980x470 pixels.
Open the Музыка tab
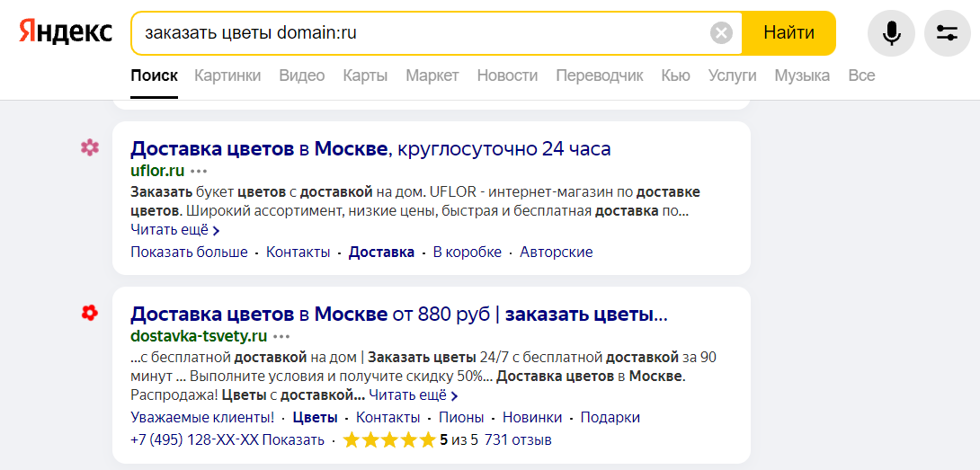(x=802, y=76)
